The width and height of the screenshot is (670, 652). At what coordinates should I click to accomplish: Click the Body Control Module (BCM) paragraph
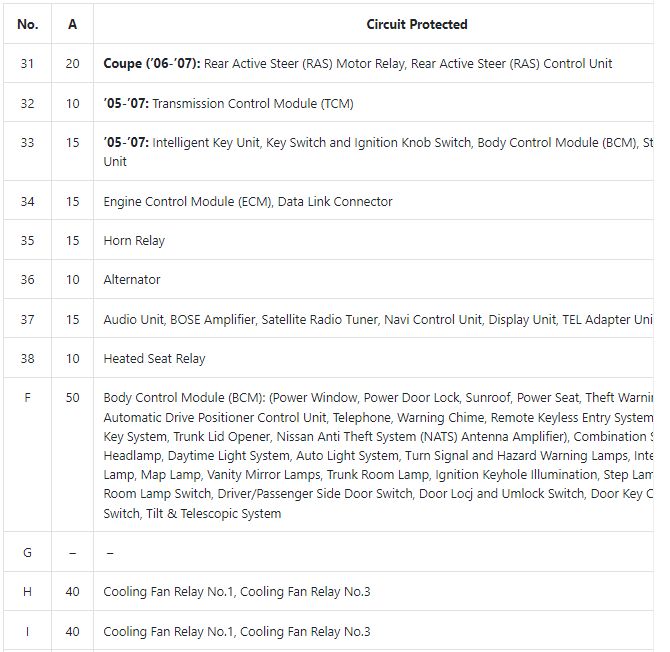[378, 455]
